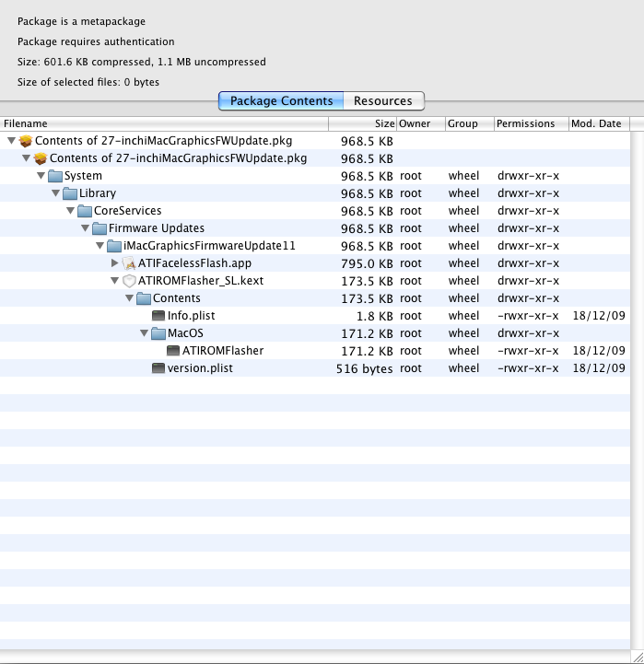Screen dimensions: 644x664
Task: Click the MacOS folder icon
Action: tap(158, 333)
